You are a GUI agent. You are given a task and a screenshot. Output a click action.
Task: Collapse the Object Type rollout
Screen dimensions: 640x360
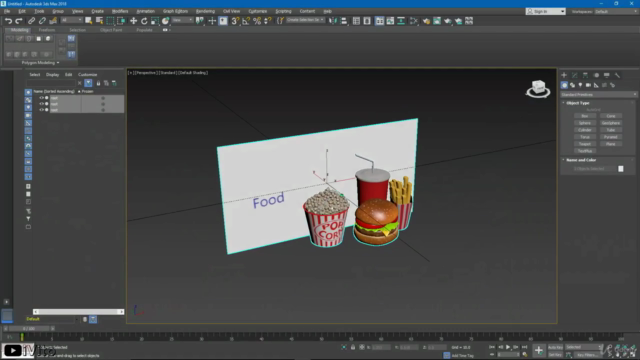click(577, 103)
